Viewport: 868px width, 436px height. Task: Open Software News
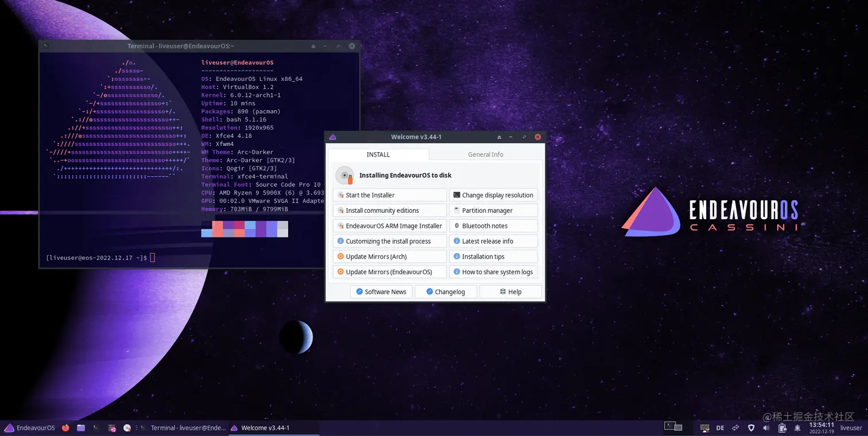pyautogui.click(x=381, y=291)
